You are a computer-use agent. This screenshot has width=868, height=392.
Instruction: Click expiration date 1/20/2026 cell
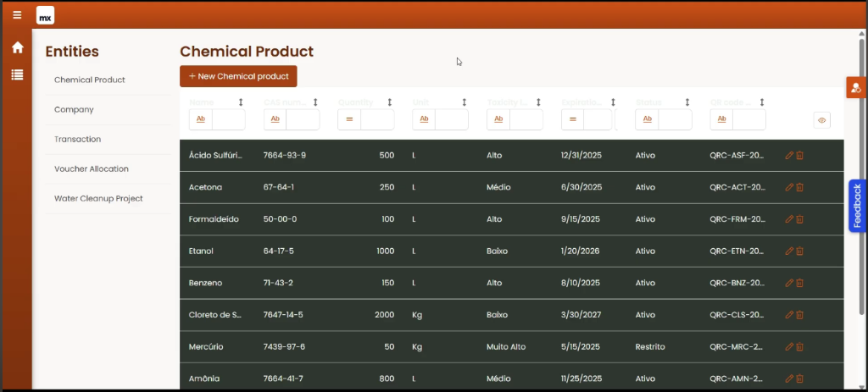tap(580, 251)
